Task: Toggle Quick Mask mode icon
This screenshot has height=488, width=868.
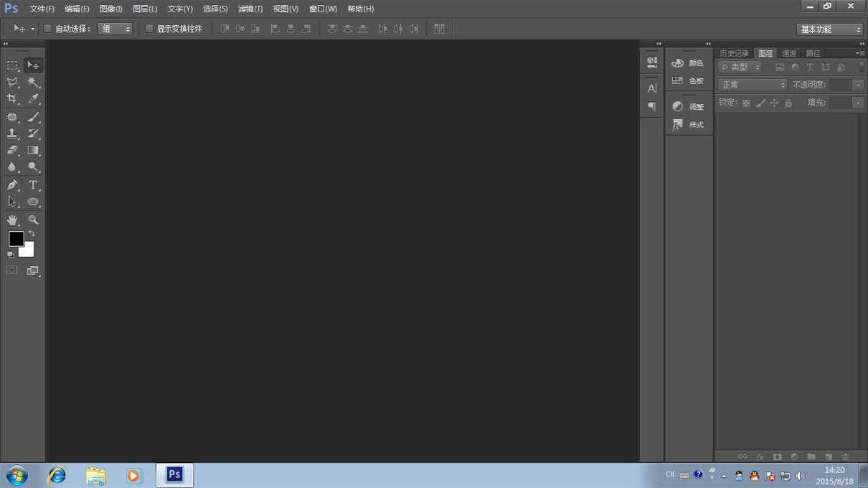Action: [12, 271]
